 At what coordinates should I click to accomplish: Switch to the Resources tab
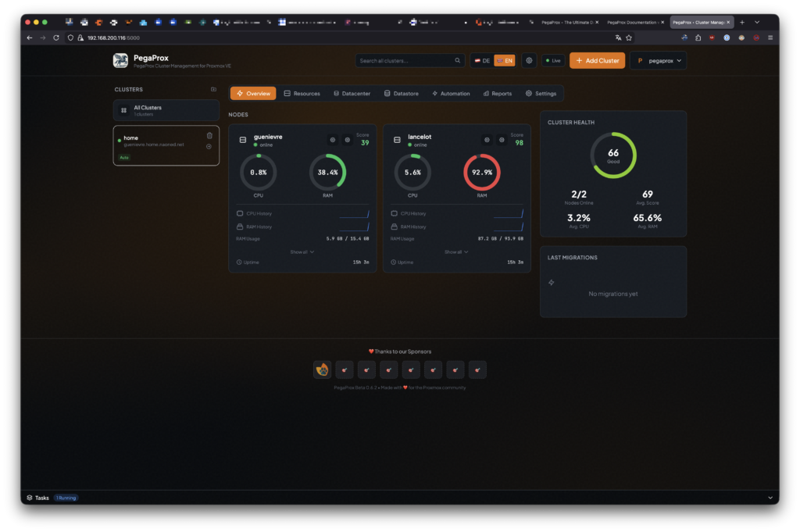coord(302,94)
